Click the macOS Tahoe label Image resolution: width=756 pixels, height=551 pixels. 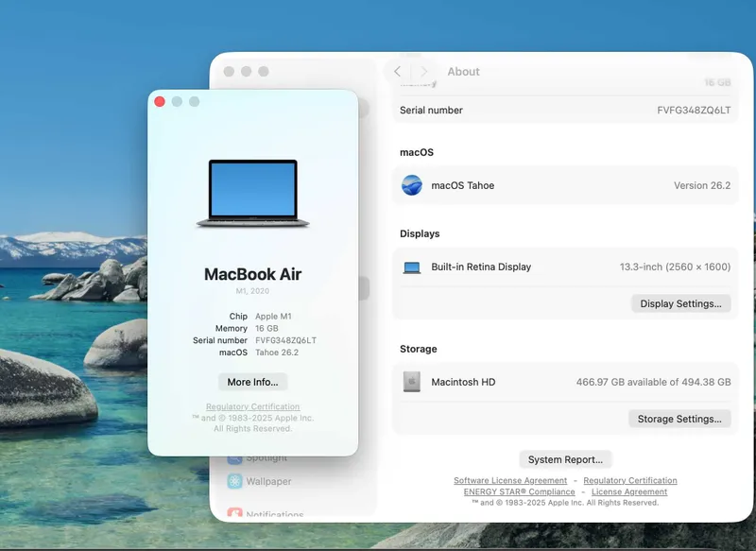pos(462,185)
